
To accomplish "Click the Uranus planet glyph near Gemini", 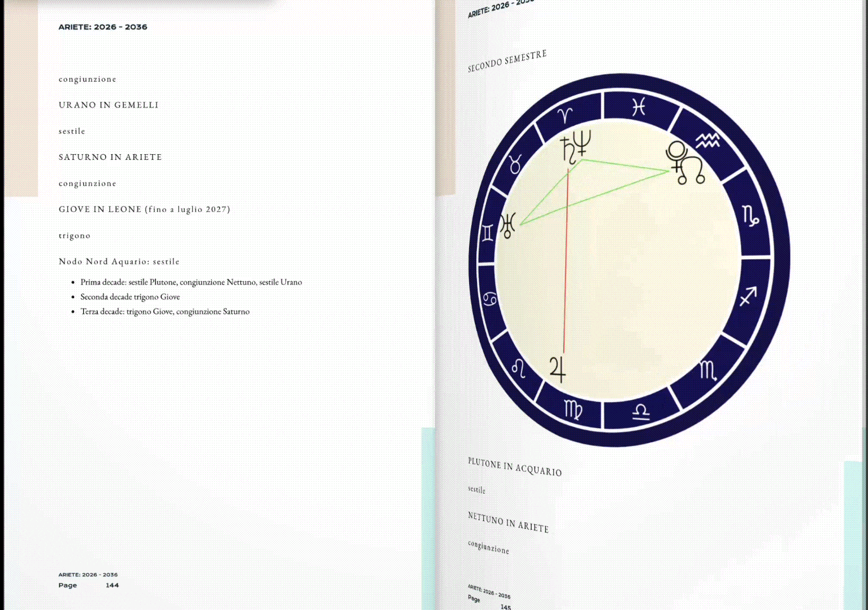I will [x=508, y=225].
